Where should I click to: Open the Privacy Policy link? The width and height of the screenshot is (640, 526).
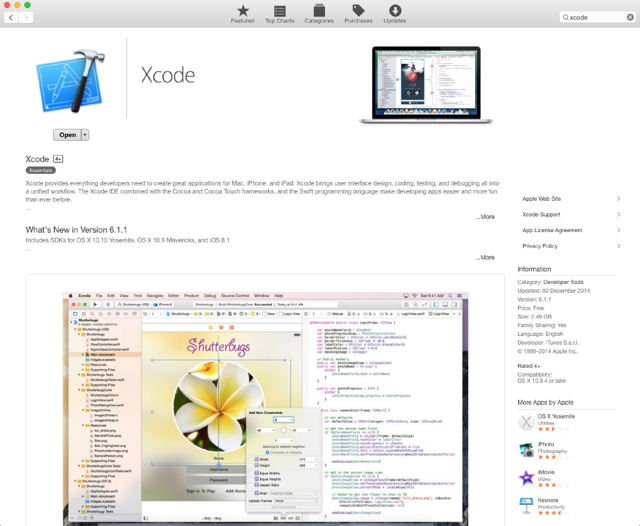point(540,246)
